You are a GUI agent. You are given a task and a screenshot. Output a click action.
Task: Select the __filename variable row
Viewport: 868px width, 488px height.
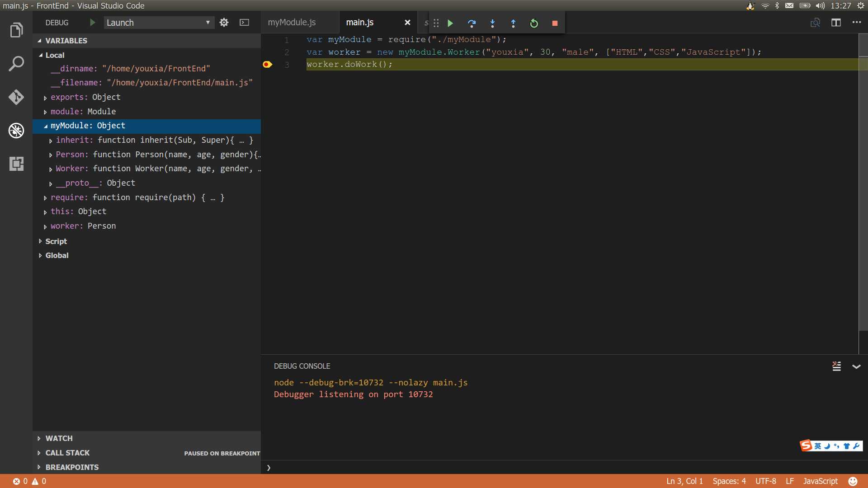click(x=146, y=83)
